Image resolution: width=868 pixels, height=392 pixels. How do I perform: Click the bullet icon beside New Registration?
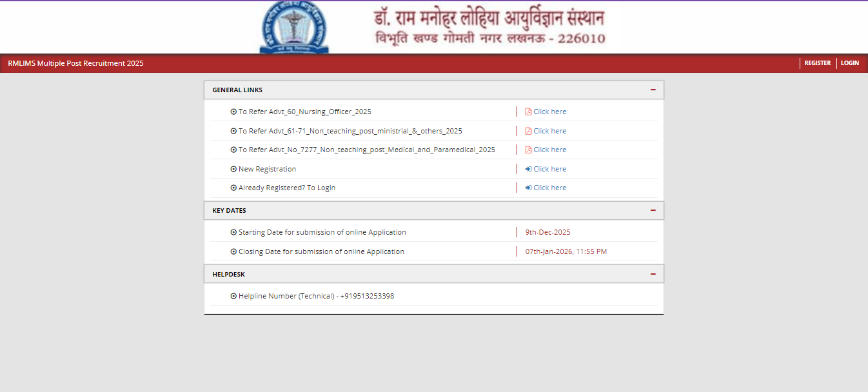(233, 168)
